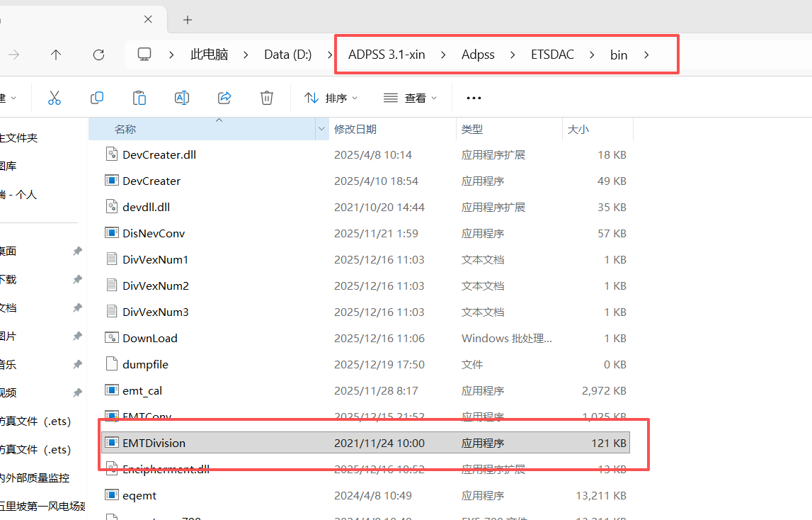Select the DevCreater.dll file
The width and height of the screenshot is (812, 520).
159,154
